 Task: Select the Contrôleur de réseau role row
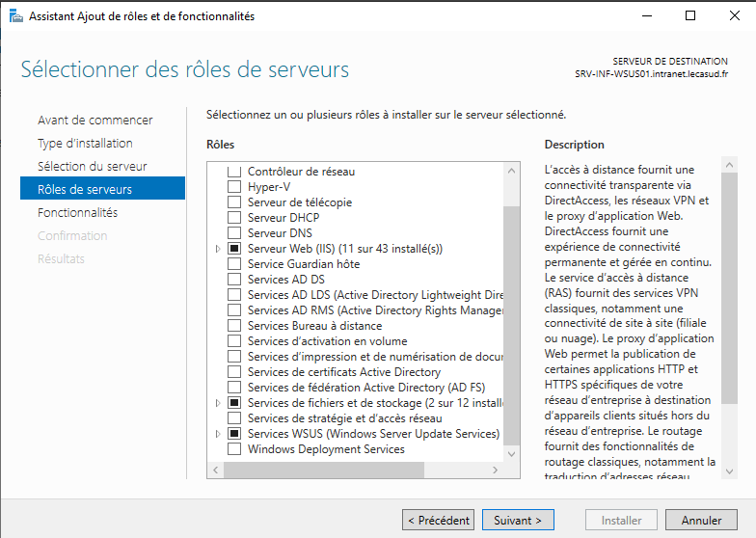click(x=301, y=172)
